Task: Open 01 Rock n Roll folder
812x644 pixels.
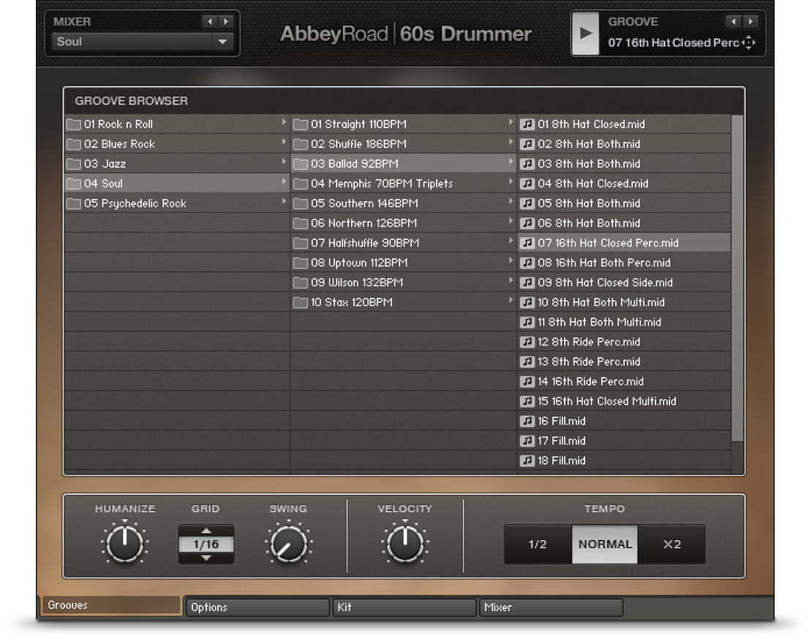Action: pyautogui.click(x=176, y=124)
